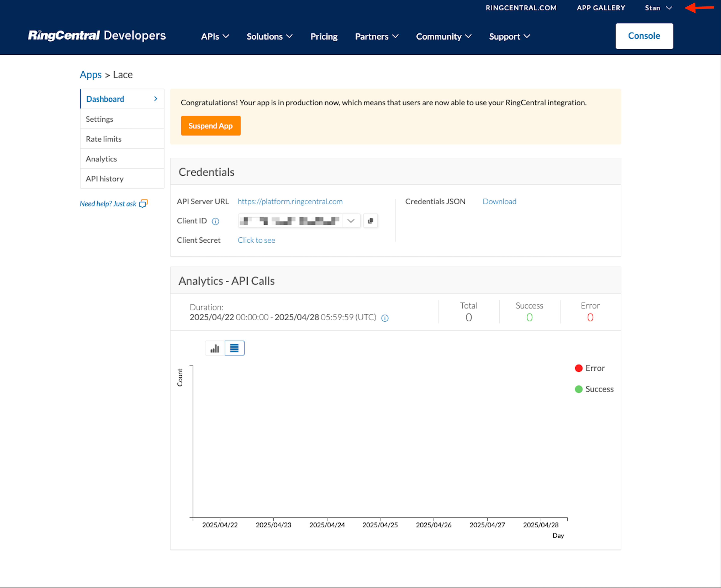Open the Solutions dropdown menu
This screenshot has height=588, width=721.
270,36
